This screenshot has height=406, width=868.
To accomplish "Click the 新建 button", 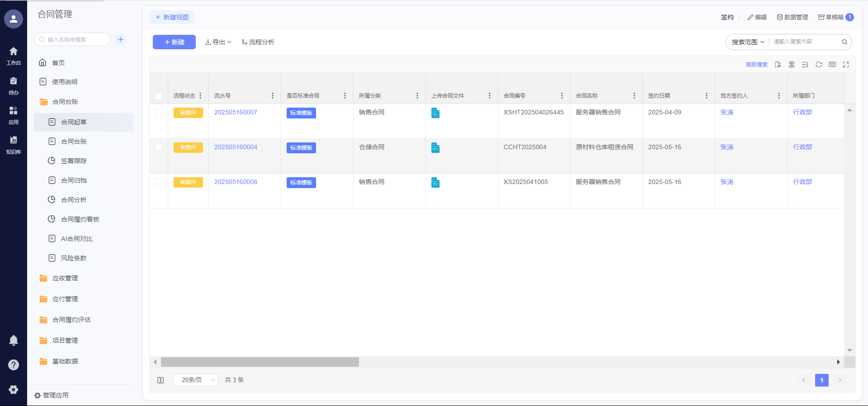I will point(174,42).
